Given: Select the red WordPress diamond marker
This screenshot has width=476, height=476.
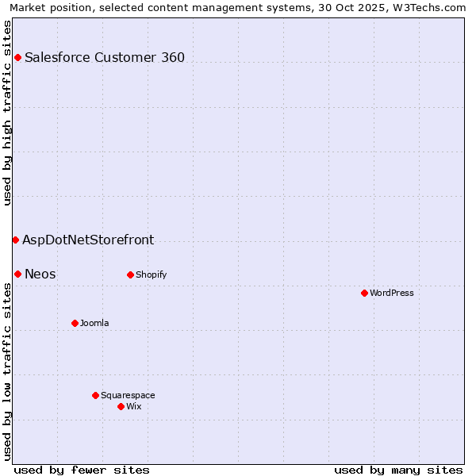Looking at the screenshot, I should coord(364,293).
